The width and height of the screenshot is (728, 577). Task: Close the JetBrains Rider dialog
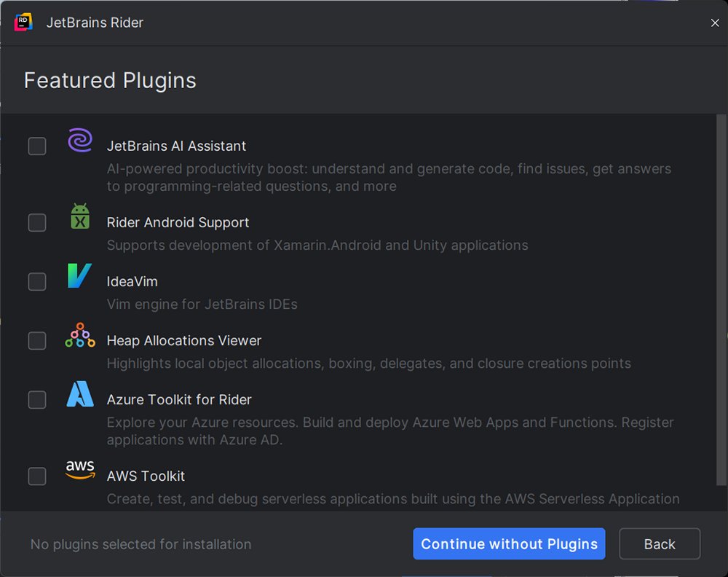tap(715, 23)
